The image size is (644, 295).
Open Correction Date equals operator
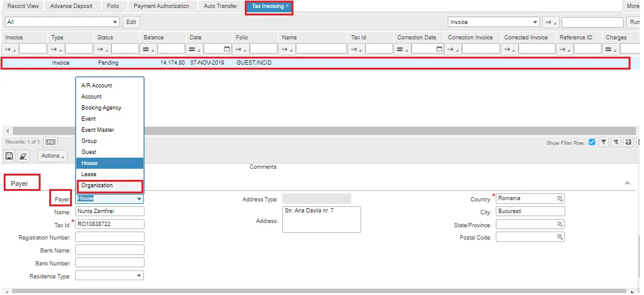[x=403, y=49]
